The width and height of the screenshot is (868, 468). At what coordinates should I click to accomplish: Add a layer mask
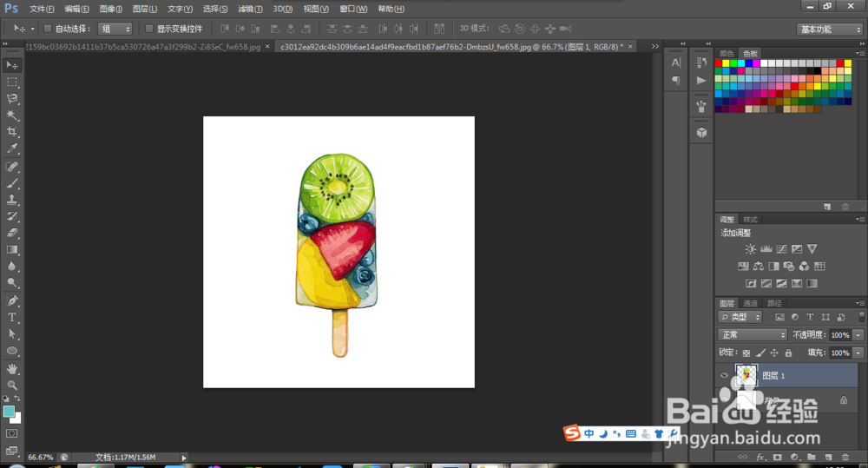click(x=778, y=457)
